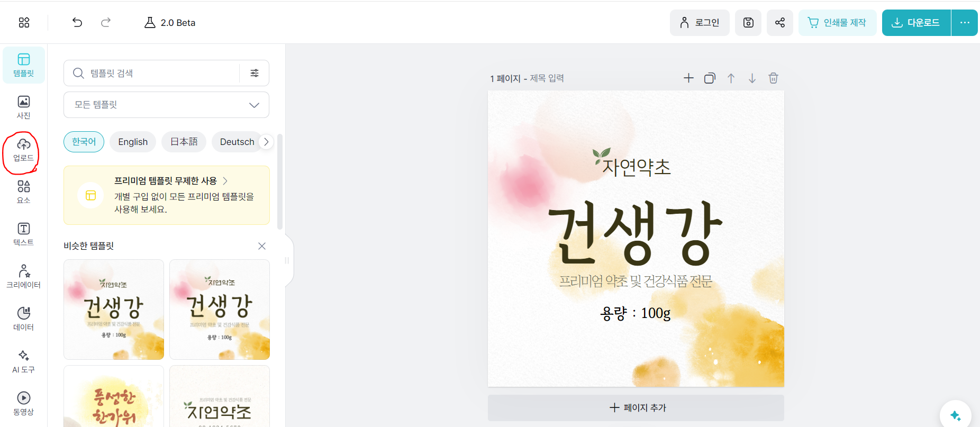The height and width of the screenshot is (427, 980).
Task: Select the 용량 : 100g text on canvas
Action: (x=636, y=313)
